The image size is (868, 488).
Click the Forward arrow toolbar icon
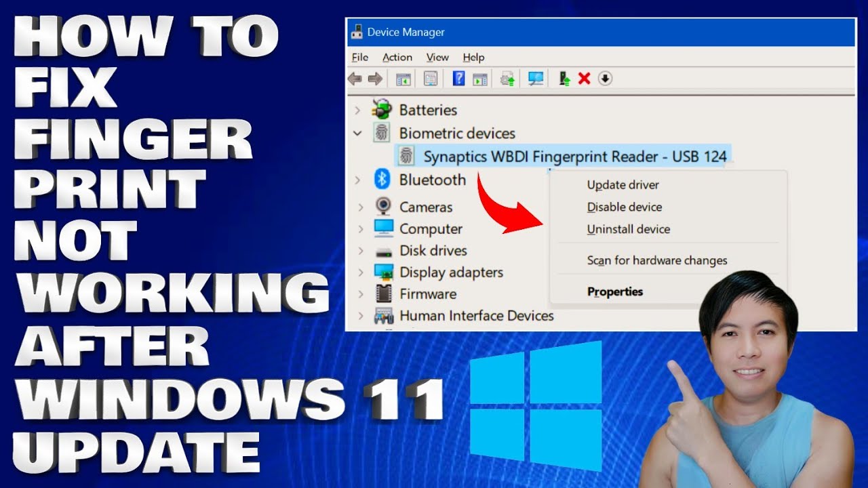(x=375, y=79)
